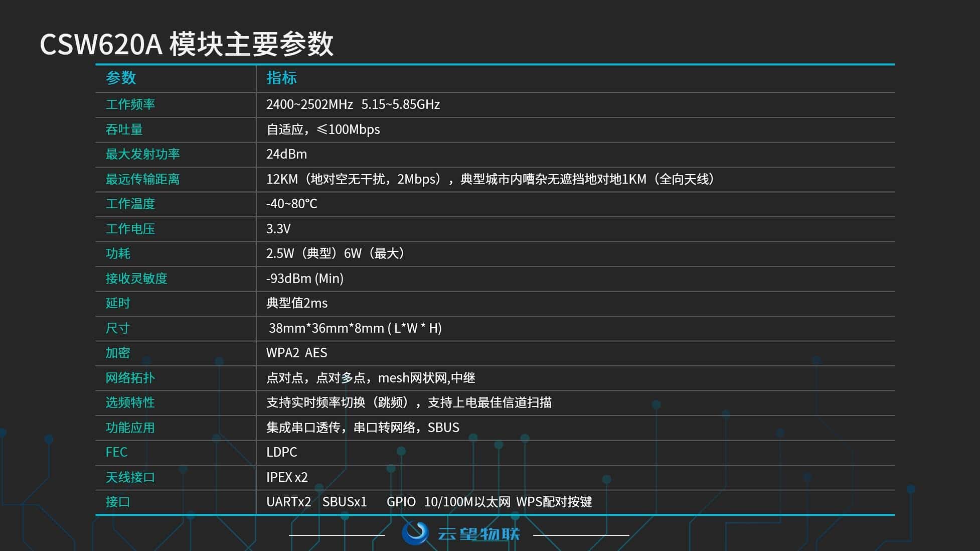The width and height of the screenshot is (980, 551).
Task: Click the 加密 row label
Action: pos(118,353)
